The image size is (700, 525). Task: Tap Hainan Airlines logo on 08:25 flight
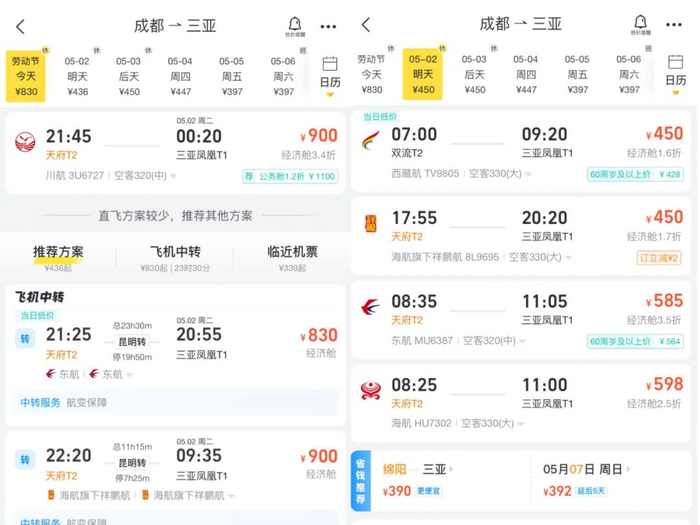click(371, 391)
